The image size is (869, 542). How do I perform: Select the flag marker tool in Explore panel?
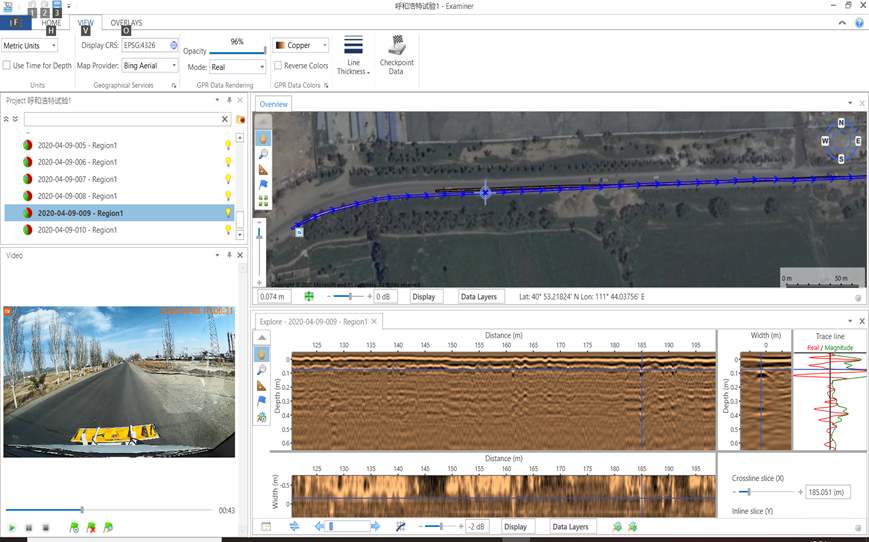pos(262,401)
